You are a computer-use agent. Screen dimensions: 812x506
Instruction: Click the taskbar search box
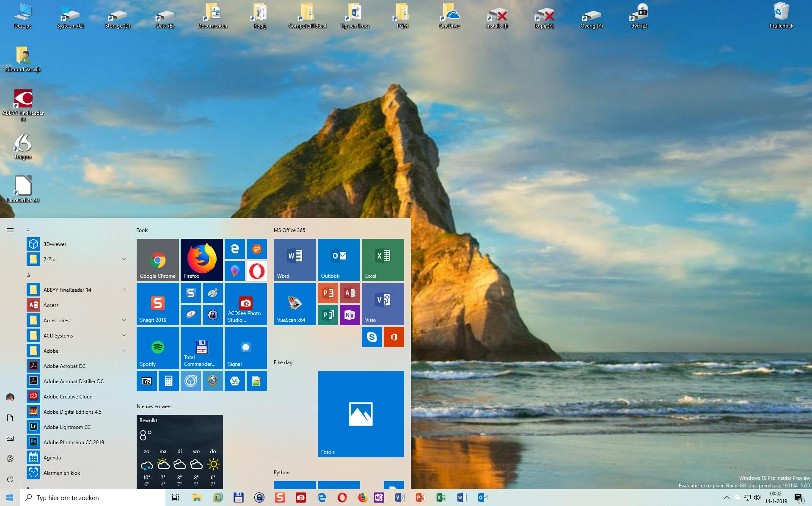(93, 498)
